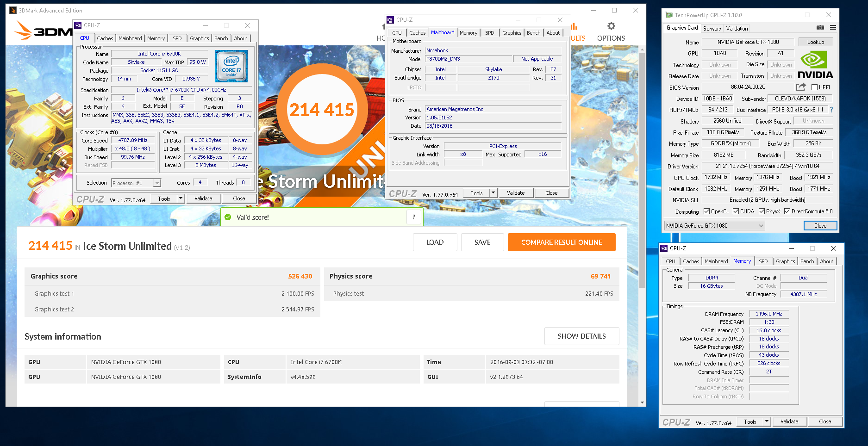The height and width of the screenshot is (446, 868).
Task: Click the GPU-Z screenshot camera icon
Action: coord(820,28)
